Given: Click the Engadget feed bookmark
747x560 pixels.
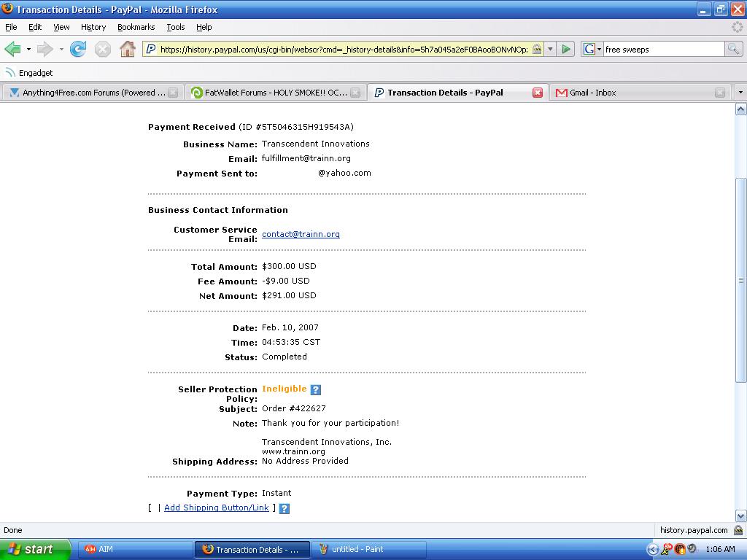Looking at the screenshot, I should (x=28, y=73).
